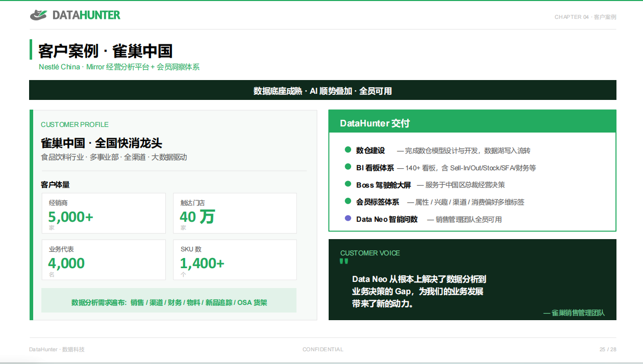Click the green quotation mark icon
Image resolution: width=643 pixels, height=364 pixels.
pyautogui.click(x=344, y=262)
